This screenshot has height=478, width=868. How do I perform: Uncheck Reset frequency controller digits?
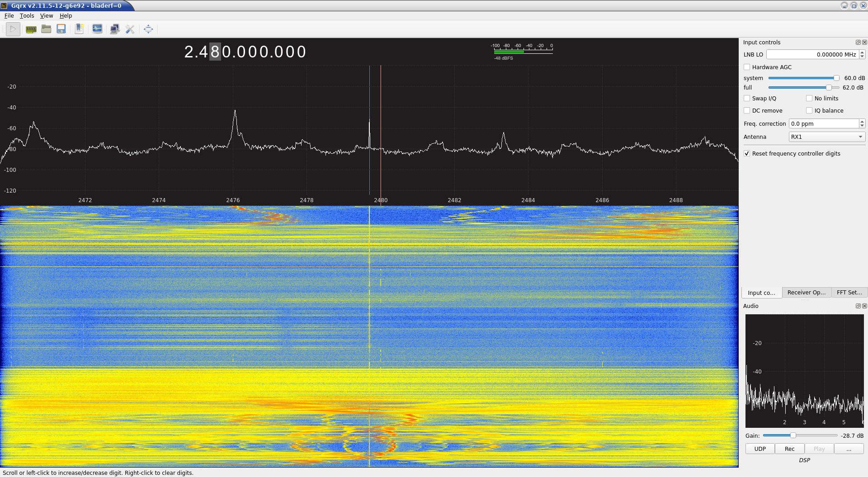[x=747, y=153]
